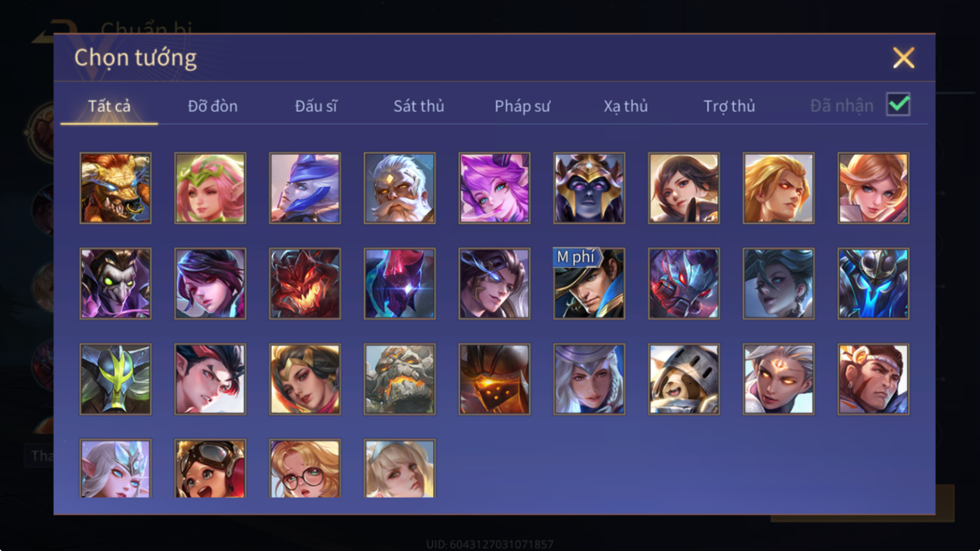Screen dimensions: 980x551
Task: Go to the Trợ thủ tab
Action: [729, 106]
